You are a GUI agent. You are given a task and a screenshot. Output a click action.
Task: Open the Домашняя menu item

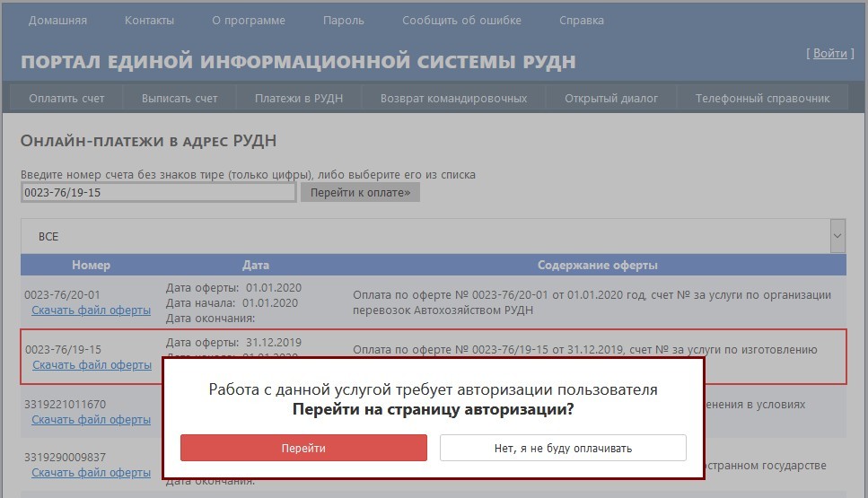click(x=57, y=21)
